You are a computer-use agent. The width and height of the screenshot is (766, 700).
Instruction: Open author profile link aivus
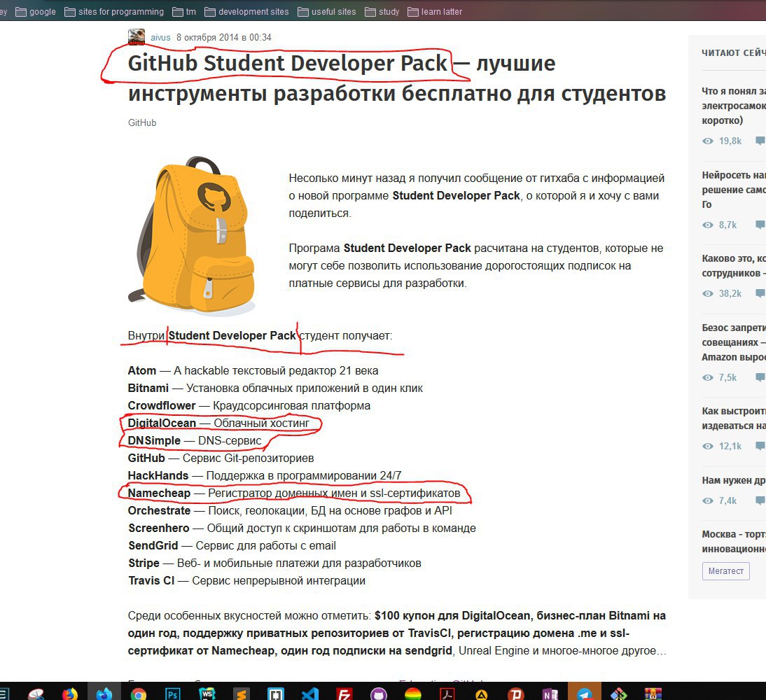160,38
